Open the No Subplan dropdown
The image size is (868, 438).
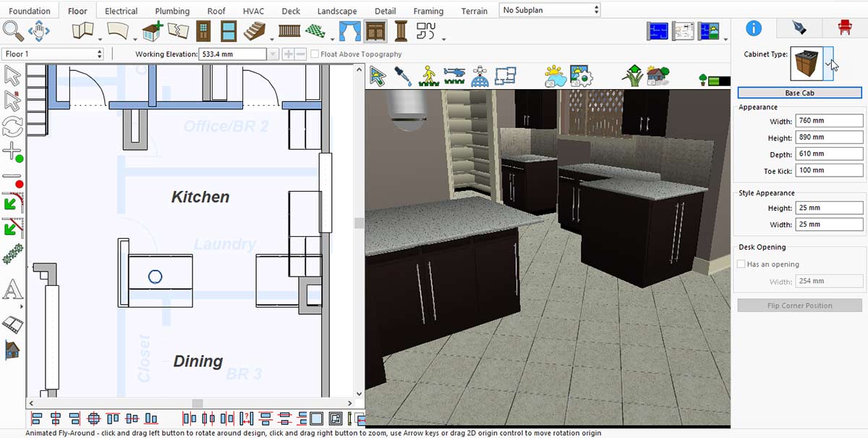(550, 10)
